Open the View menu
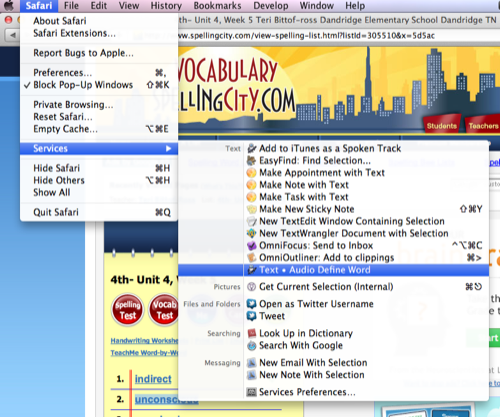Screen dimensions: 500x417 129,6
